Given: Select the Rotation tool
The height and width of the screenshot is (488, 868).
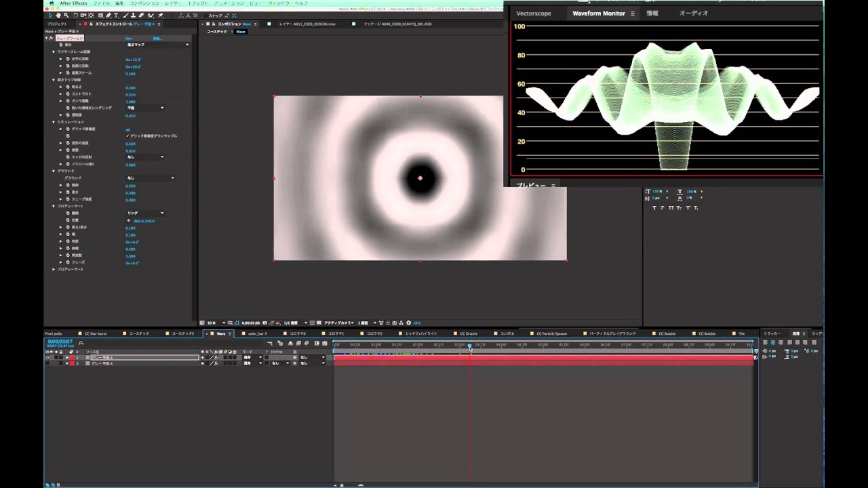Looking at the screenshot, I should tap(76, 15).
